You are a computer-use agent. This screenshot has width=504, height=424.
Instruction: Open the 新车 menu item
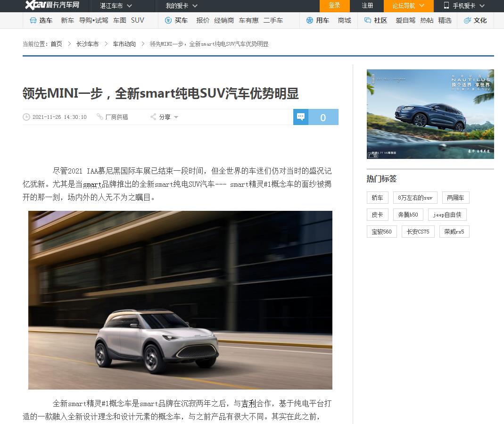(x=67, y=21)
